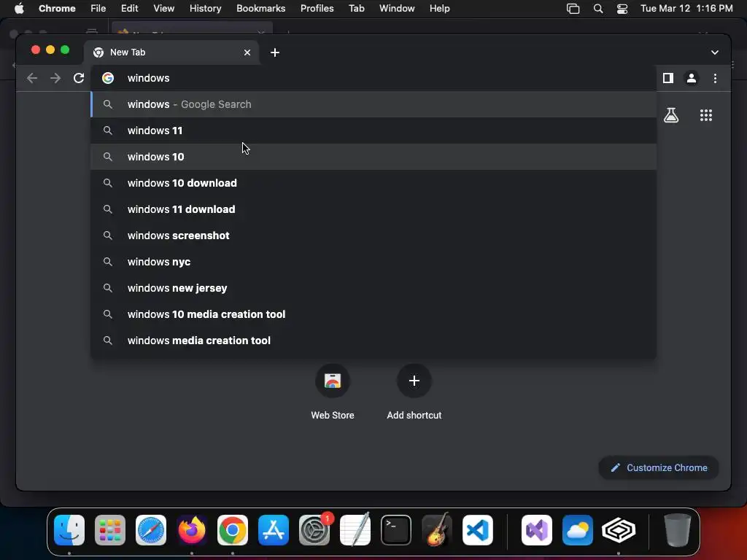This screenshot has width=747, height=560.
Task: Select "windows 11 download" suggestion
Action: 373,209
